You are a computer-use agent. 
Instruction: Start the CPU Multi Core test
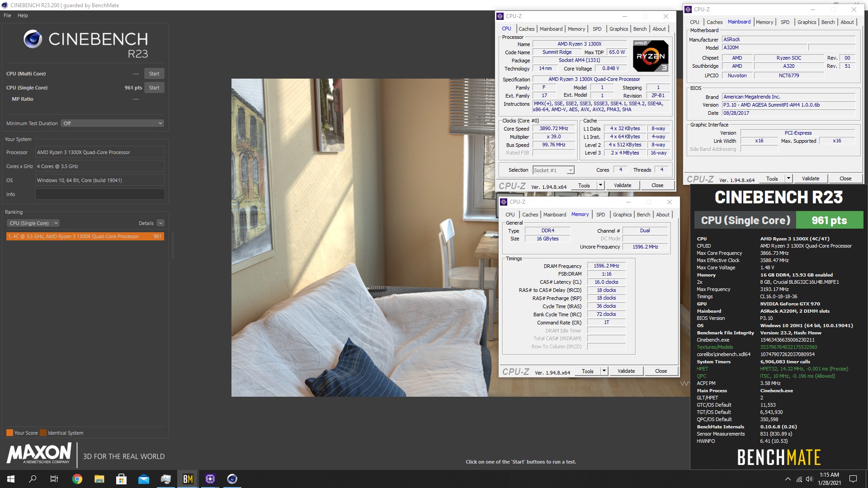coord(154,74)
